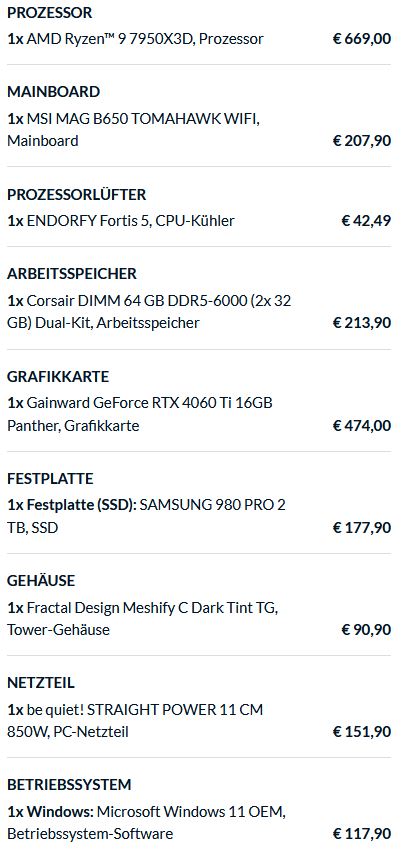
Task: Open the Microsoft Windows 11 OEM item
Action: click(x=146, y=822)
